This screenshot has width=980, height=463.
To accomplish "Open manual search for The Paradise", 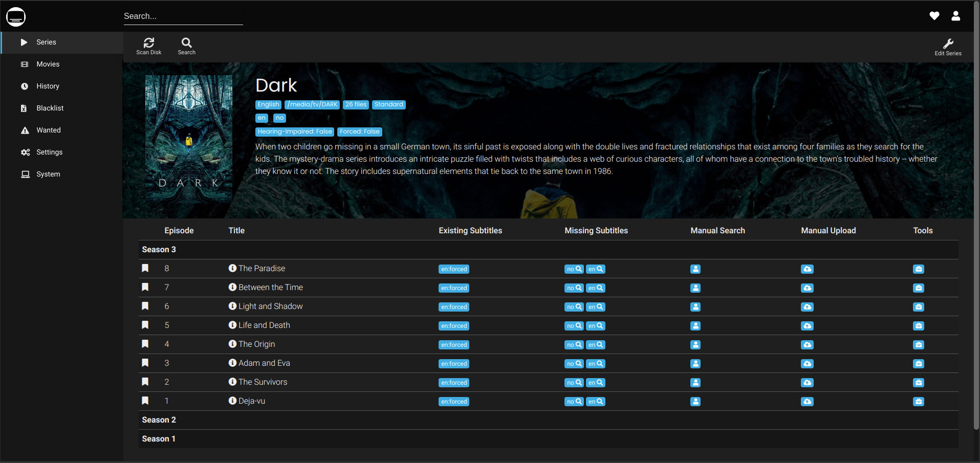I will click(695, 269).
